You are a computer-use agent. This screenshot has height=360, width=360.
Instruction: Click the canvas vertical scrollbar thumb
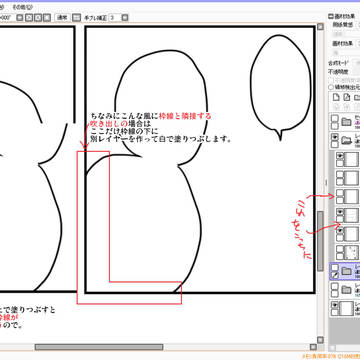point(320,241)
